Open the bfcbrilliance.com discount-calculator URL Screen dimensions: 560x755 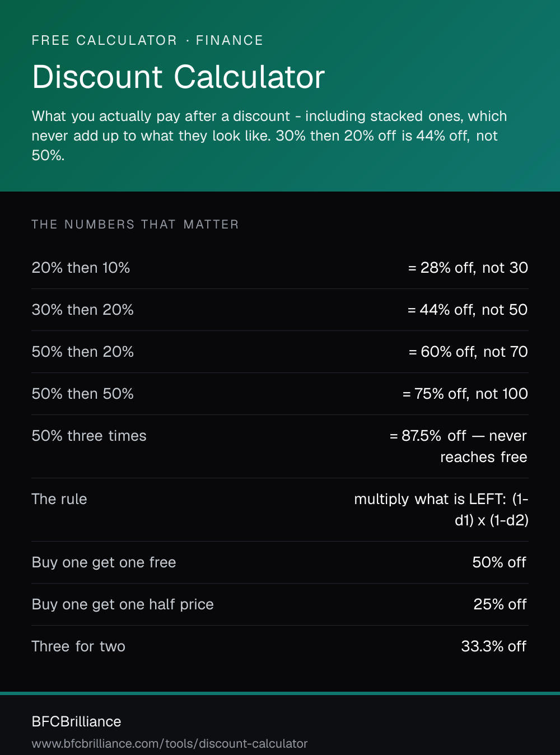[x=170, y=744]
